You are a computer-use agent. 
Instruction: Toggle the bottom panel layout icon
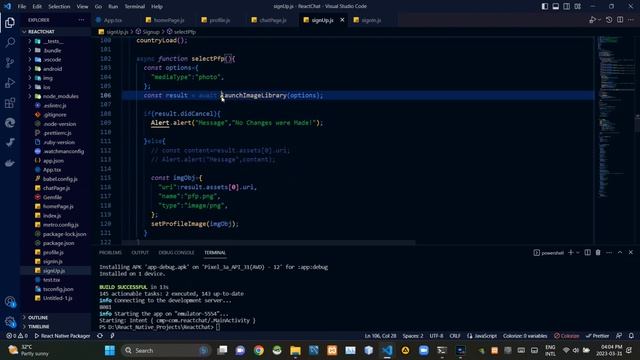pos(556,7)
